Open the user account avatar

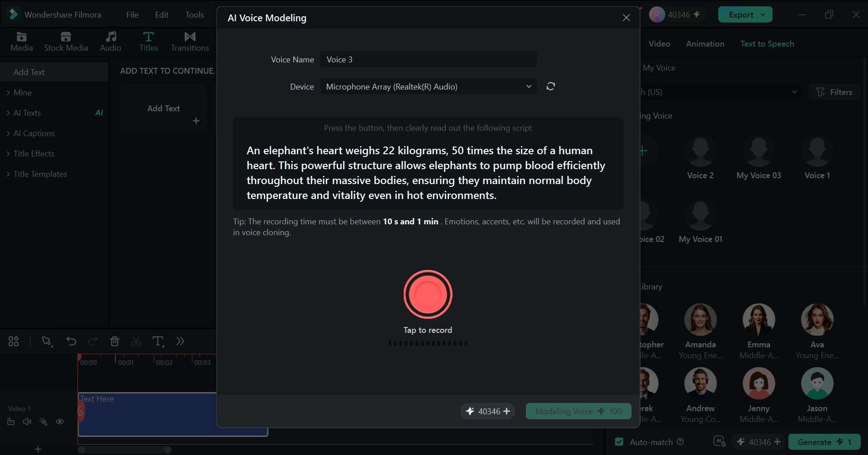tap(657, 14)
